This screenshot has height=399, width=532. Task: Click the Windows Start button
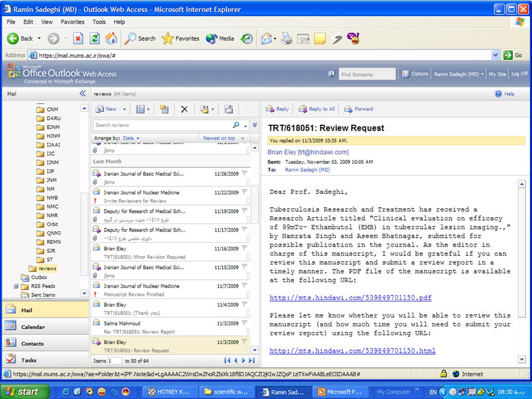[24, 392]
